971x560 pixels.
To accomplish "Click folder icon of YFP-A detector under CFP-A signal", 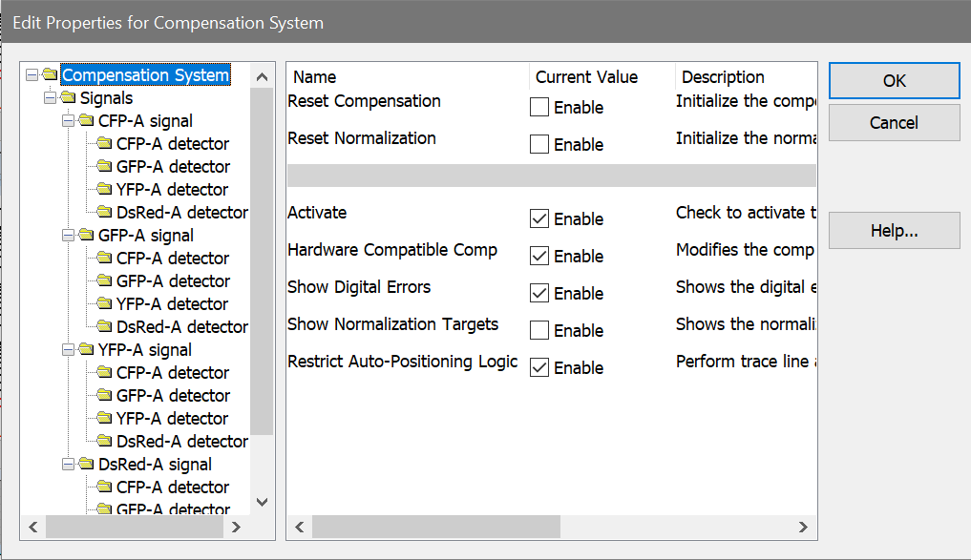I will [104, 190].
